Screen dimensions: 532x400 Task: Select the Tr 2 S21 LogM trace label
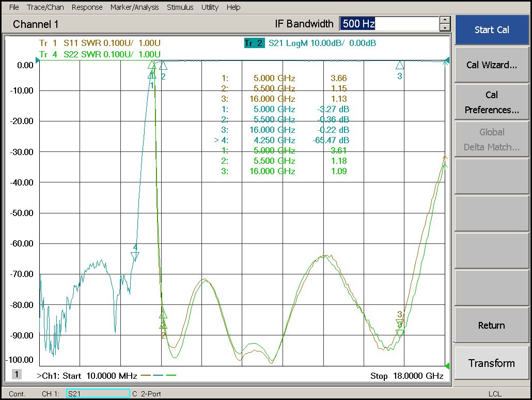tap(310, 43)
